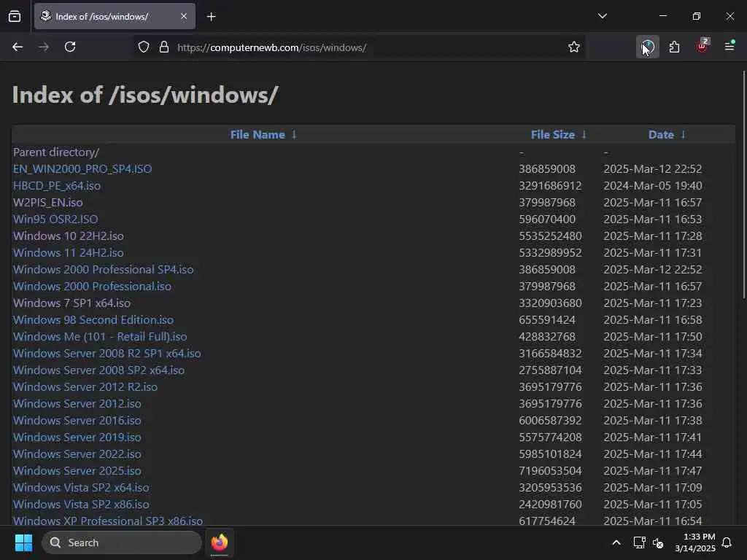747x560 pixels.
Task: Open the taskbar clock 1:33 PM
Action: [x=695, y=542]
